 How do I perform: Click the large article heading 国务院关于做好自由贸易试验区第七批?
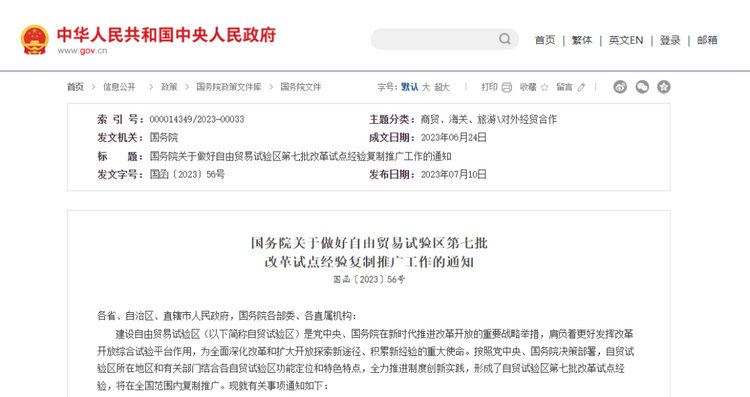(x=369, y=243)
